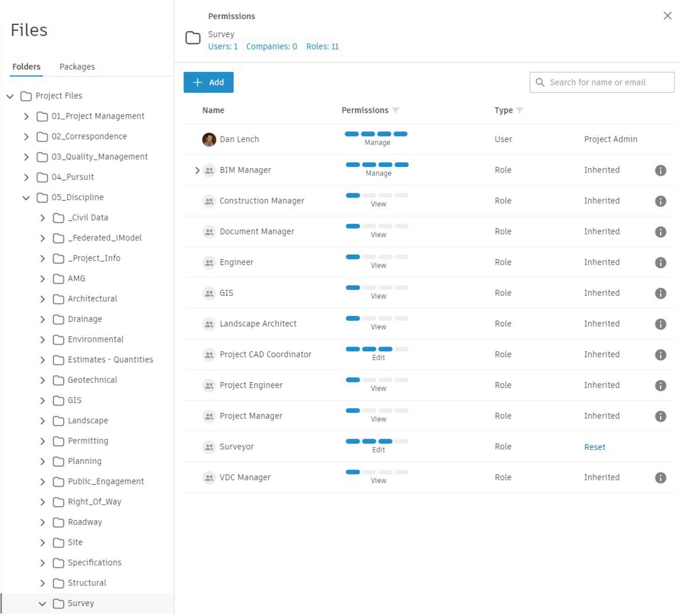Collapse the 05_Discipline folder
681x616 pixels.
pos(26,198)
